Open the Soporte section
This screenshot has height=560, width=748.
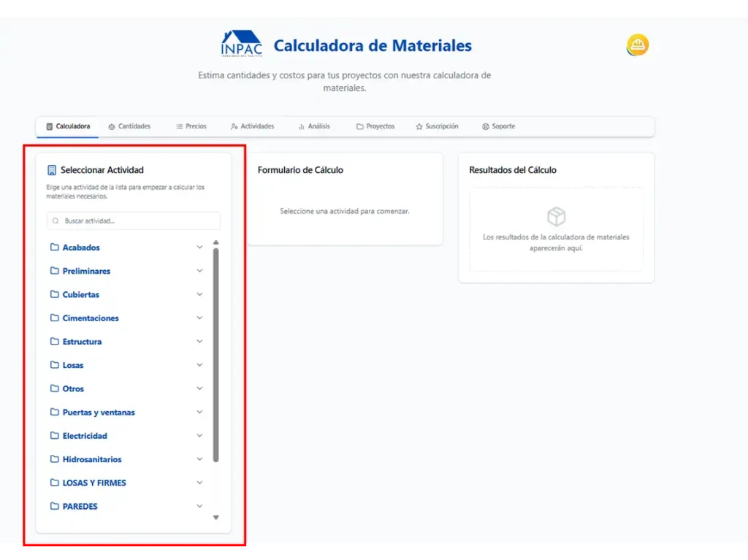498,126
